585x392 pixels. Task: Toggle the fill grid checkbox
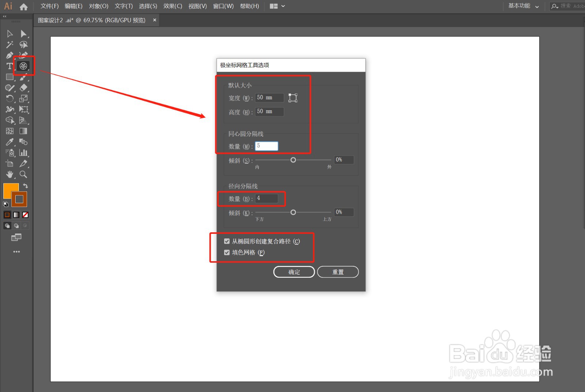(227, 252)
